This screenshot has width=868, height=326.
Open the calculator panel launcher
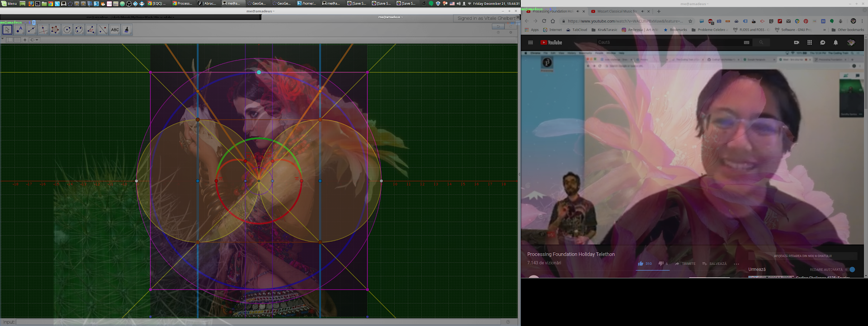click(x=116, y=4)
